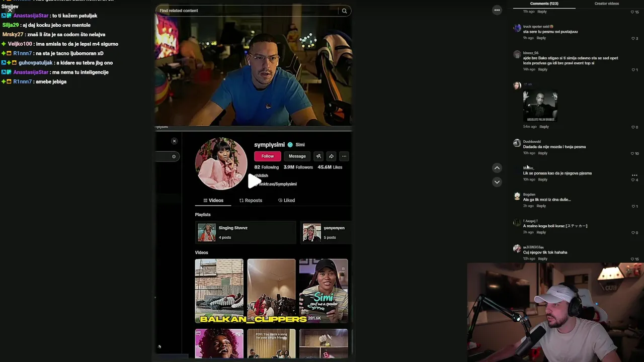Open the yenyenyen playlist
The image size is (644, 362).
tap(327, 232)
